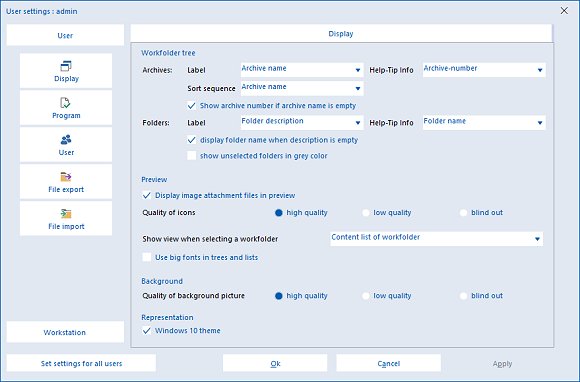
Task: Open the Sort sequence dropdown
Action: [302, 88]
